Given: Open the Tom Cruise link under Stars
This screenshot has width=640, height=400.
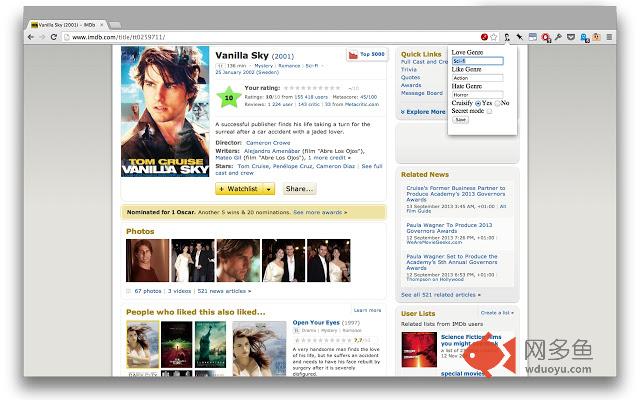Looking at the screenshot, I should tap(253, 166).
